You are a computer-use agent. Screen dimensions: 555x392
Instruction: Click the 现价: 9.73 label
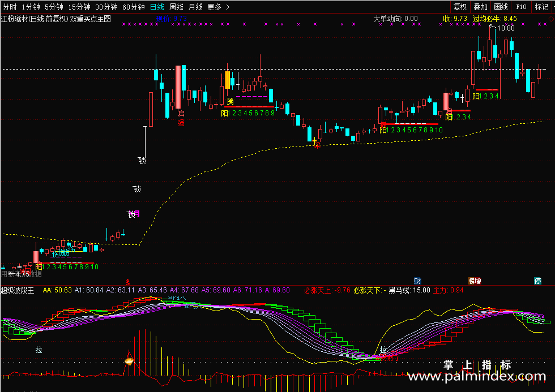point(171,19)
